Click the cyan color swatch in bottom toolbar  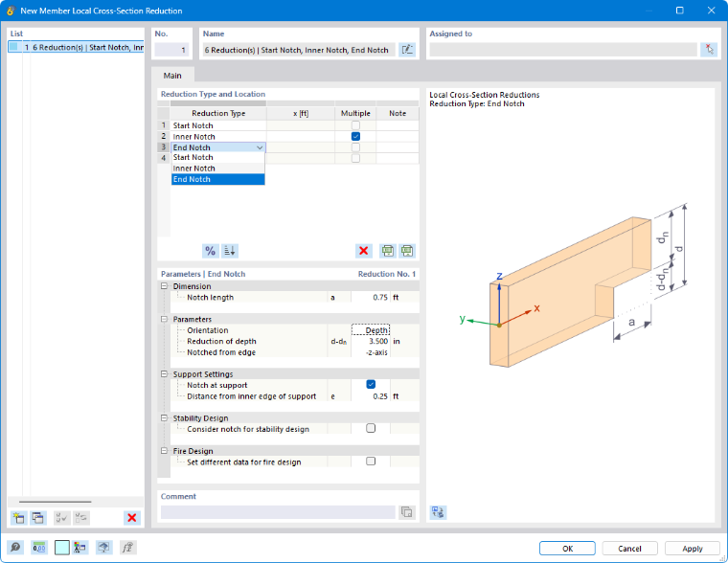pos(61,548)
